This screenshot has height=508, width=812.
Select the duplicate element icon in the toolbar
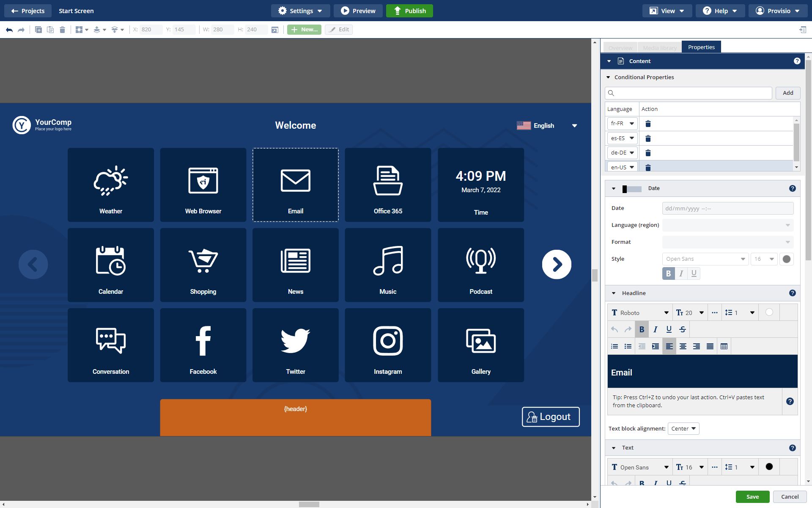(38, 30)
